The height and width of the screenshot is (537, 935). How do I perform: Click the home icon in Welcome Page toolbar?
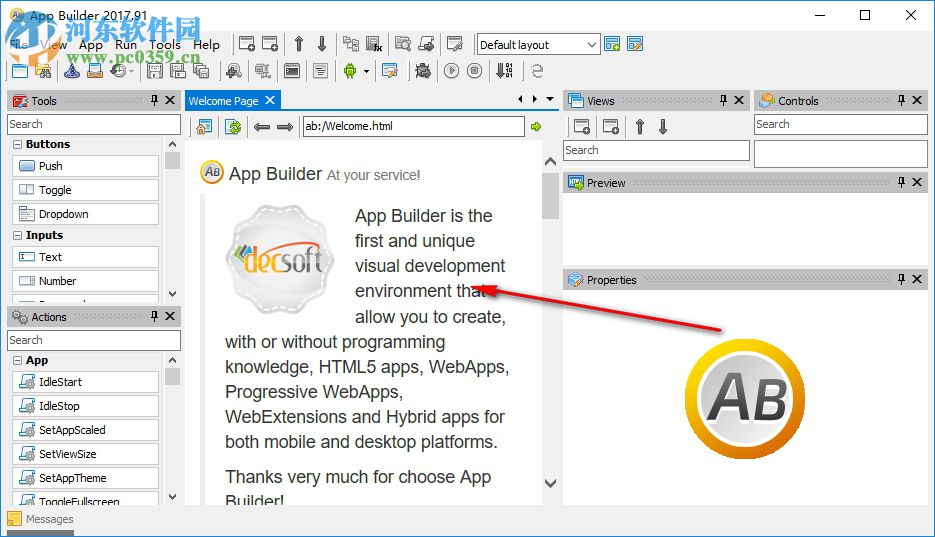point(205,126)
